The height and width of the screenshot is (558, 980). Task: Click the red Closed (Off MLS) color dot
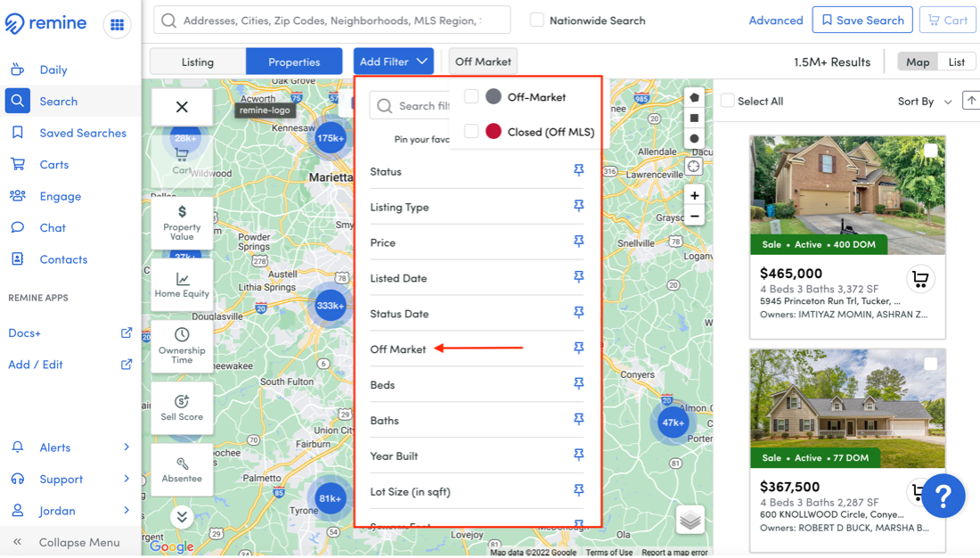(x=494, y=132)
